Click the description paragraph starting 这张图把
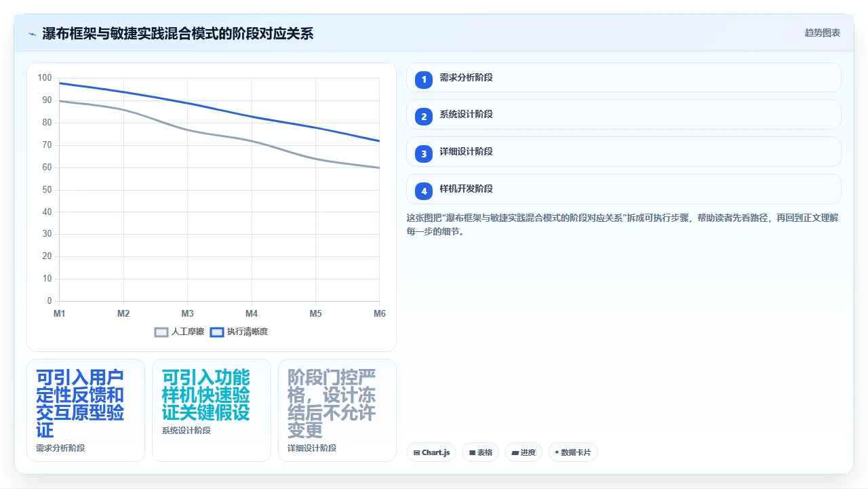Screen dimensions: 868x489 pos(623,224)
